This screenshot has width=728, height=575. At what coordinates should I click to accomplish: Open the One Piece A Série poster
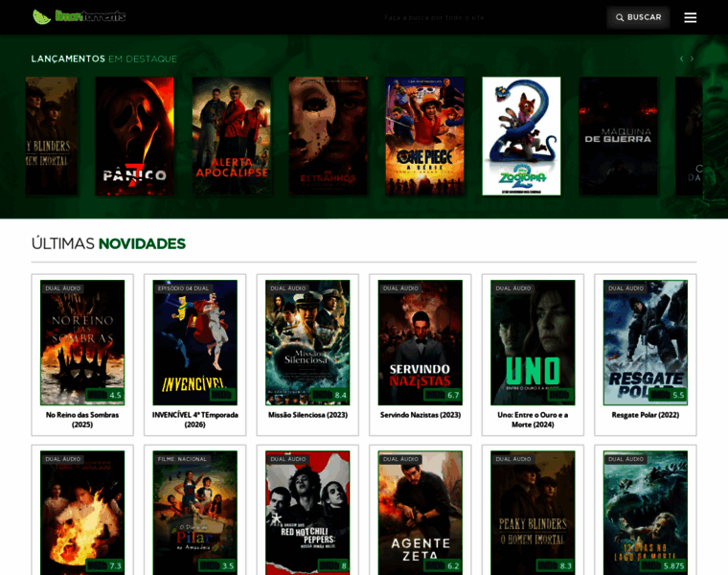424,136
